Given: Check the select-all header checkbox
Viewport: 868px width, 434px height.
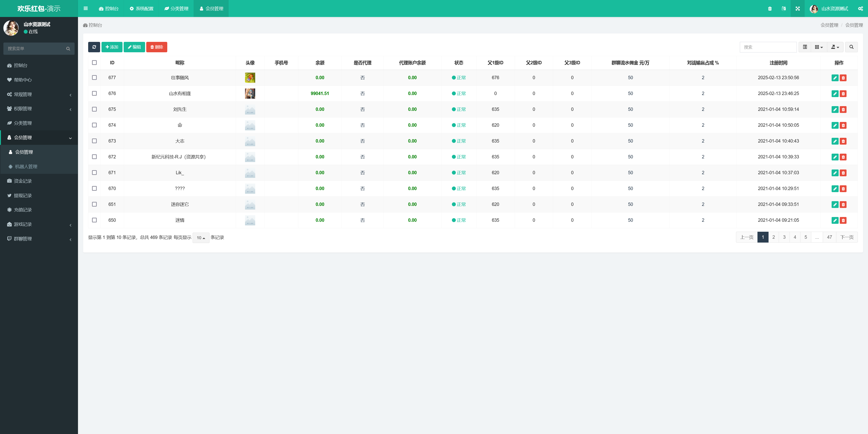Looking at the screenshot, I should tap(94, 63).
